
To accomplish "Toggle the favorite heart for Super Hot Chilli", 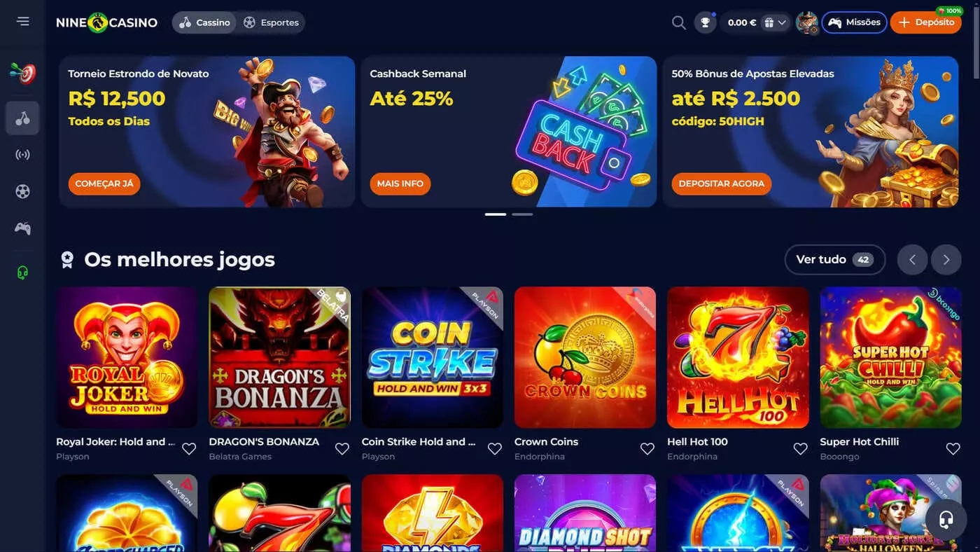I will 953,449.
